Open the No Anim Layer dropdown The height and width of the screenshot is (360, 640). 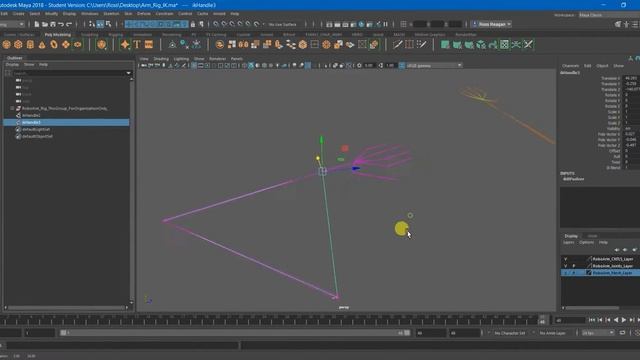pos(553,333)
